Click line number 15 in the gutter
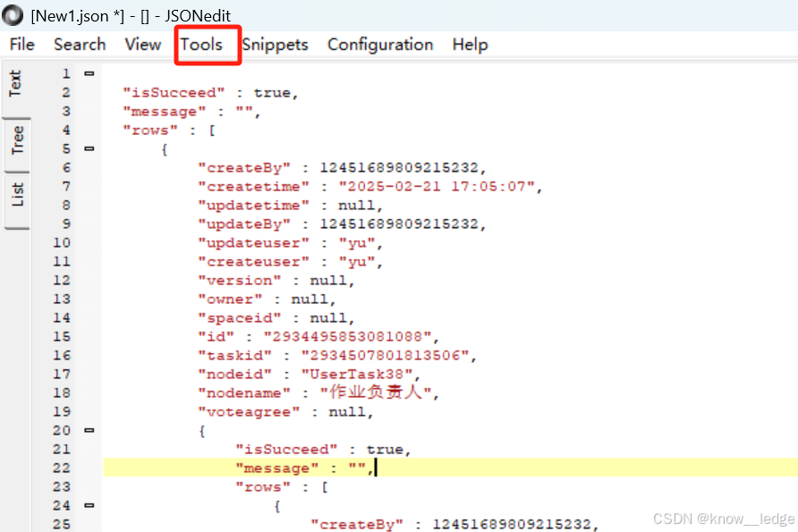 pyautogui.click(x=62, y=337)
